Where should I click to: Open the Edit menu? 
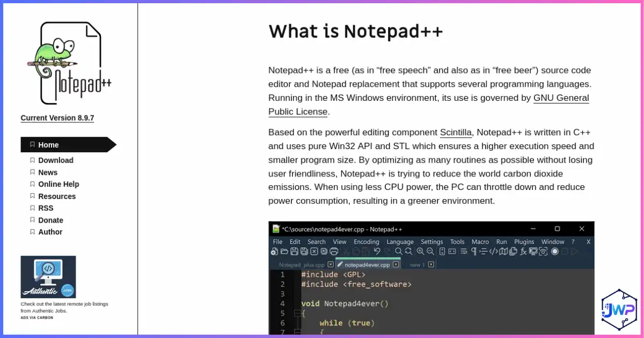click(295, 242)
